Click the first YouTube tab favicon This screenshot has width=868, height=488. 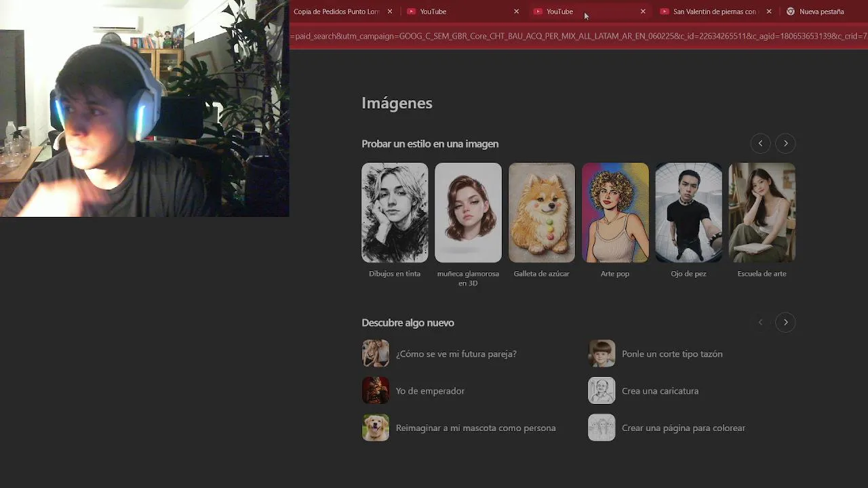pos(411,12)
